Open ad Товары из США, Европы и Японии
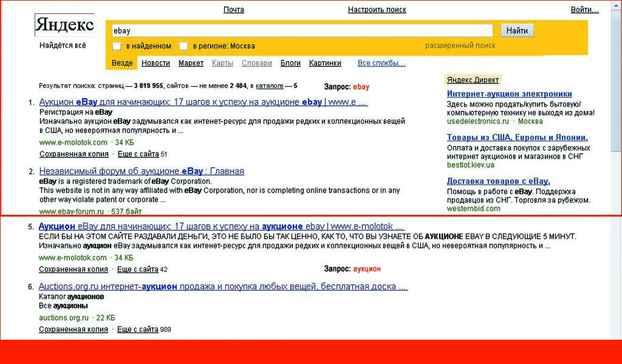The width and height of the screenshot is (622, 364). coord(517,137)
